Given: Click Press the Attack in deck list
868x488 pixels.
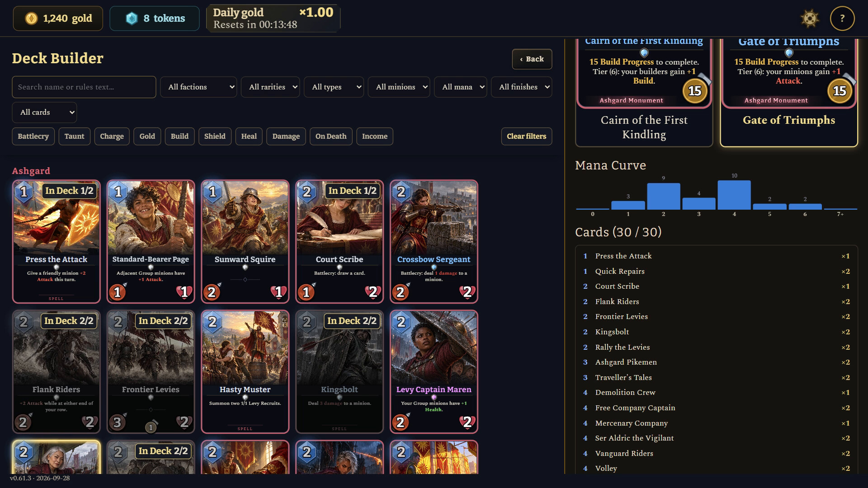Looking at the screenshot, I should [717, 256].
